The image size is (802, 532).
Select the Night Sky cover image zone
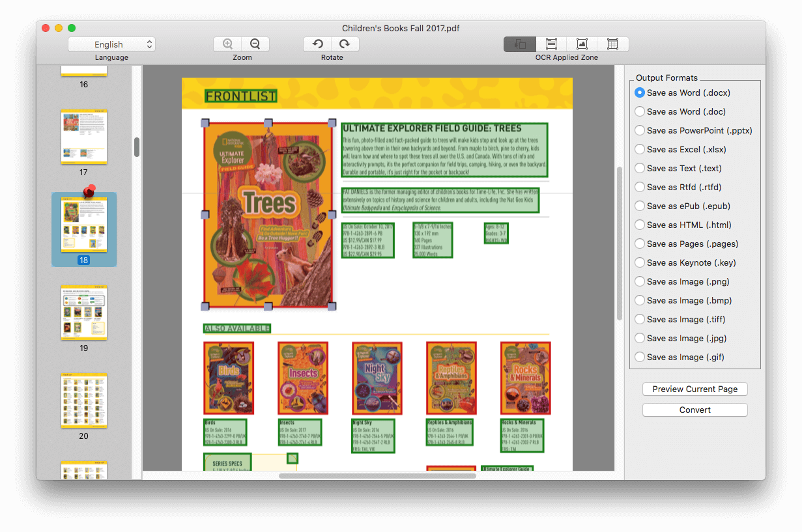pyautogui.click(x=377, y=378)
